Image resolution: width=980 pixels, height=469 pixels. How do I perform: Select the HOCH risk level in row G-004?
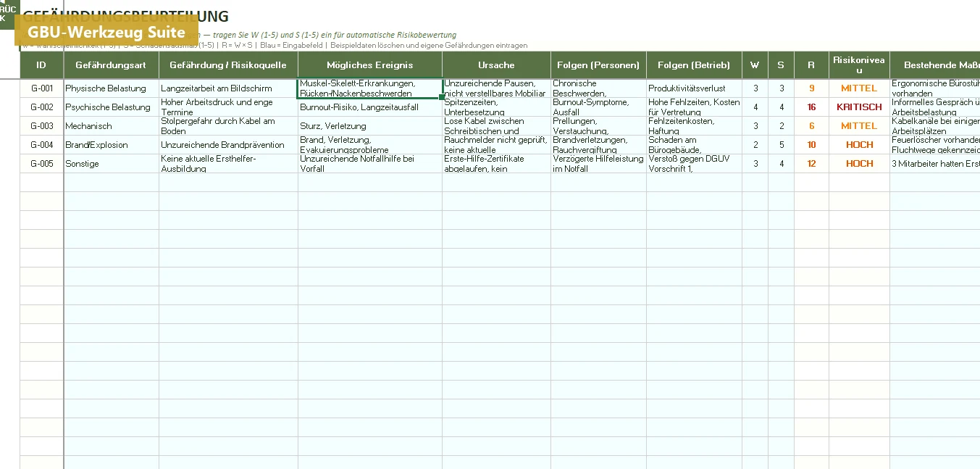pyautogui.click(x=859, y=145)
